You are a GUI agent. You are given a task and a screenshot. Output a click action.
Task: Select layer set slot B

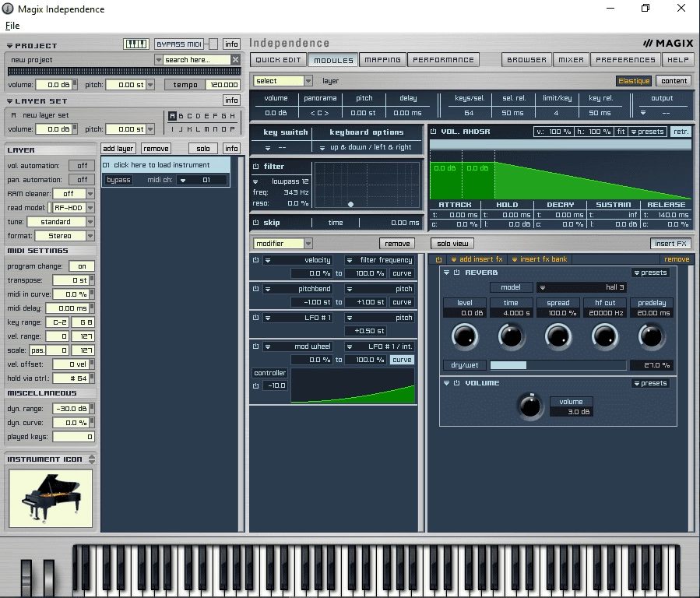[x=181, y=115]
